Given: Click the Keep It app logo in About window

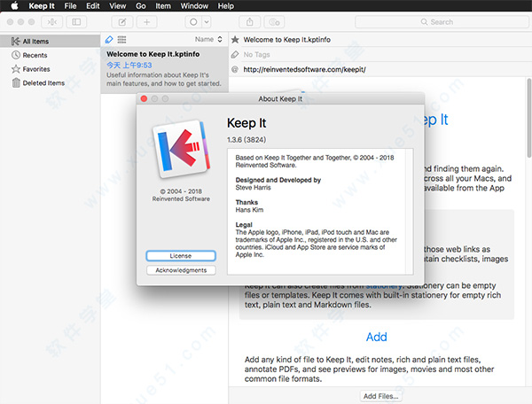Looking at the screenshot, I should coord(181,148).
